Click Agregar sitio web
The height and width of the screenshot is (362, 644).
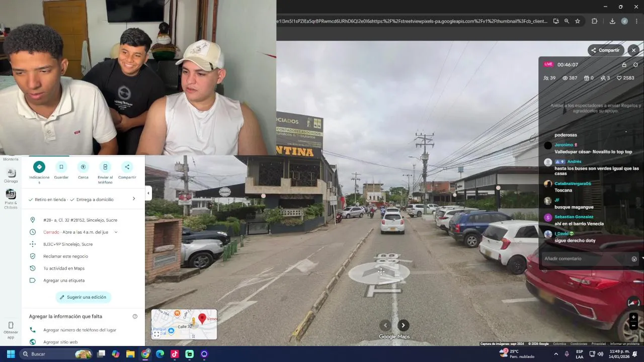point(60,342)
